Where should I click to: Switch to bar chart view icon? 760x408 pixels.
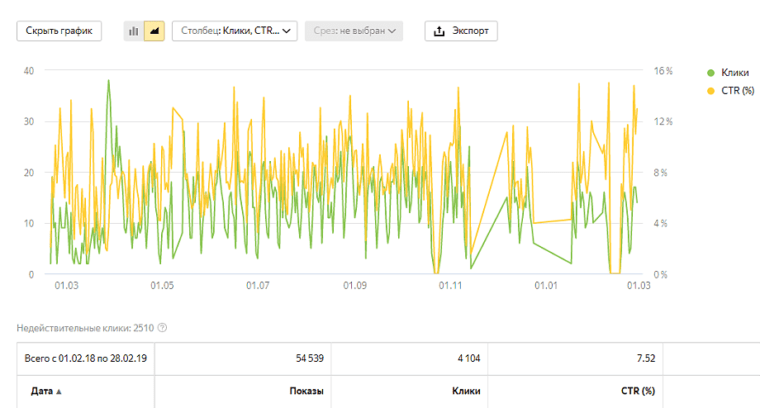coord(134,31)
